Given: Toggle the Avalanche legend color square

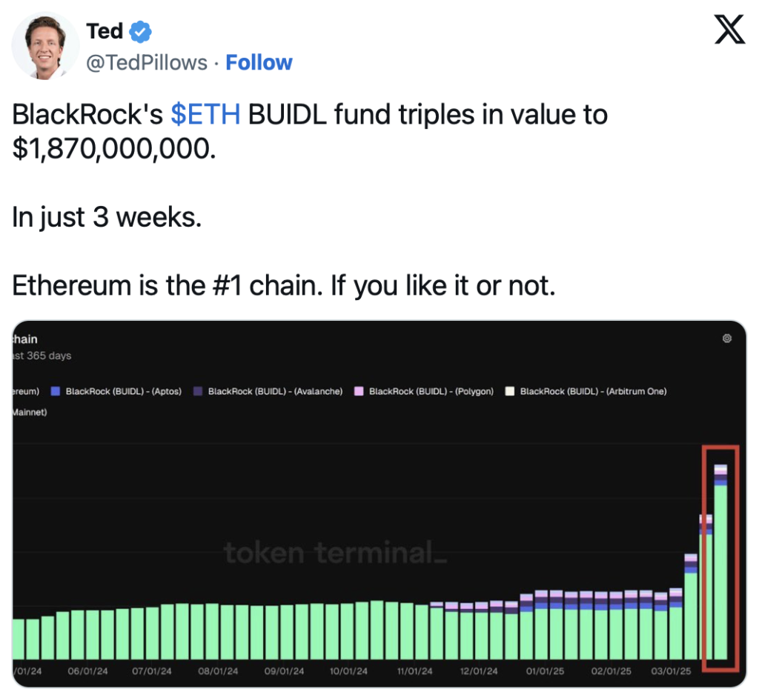Looking at the screenshot, I should click(x=198, y=391).
